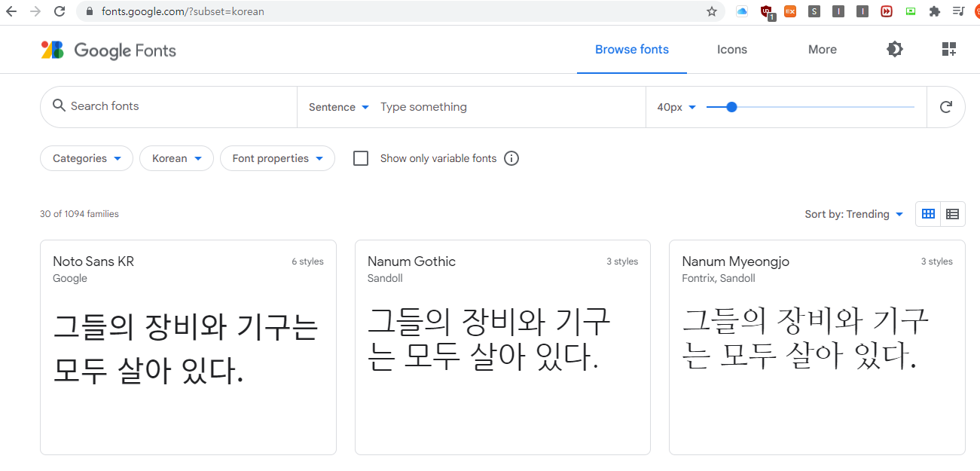Open the blue cloud extension icon
980x471 pixels.
pyautogui.click(x=742, y=11)
